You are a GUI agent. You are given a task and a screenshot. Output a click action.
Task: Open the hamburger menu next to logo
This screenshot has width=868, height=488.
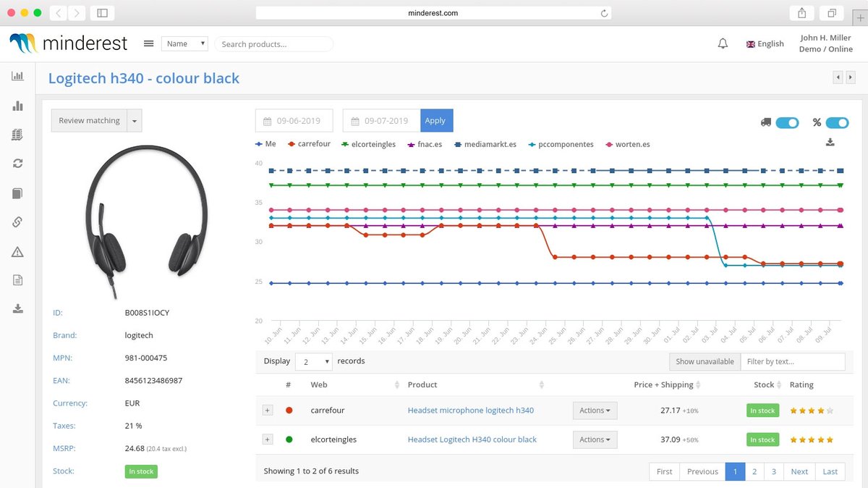tap(148, 43)
